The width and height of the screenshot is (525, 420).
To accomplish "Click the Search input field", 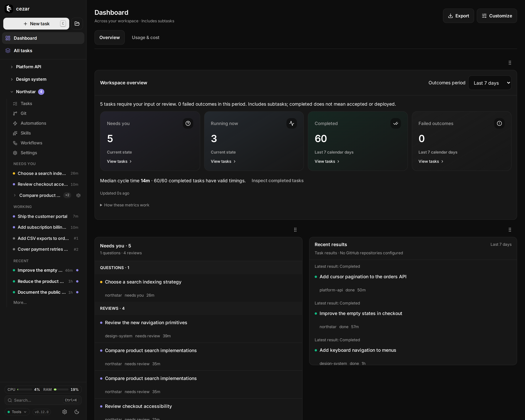I will [x=43, y=400].
